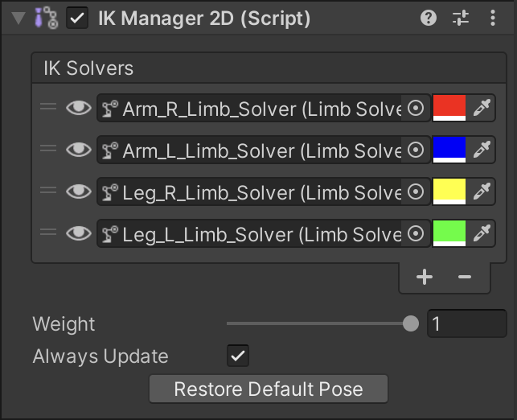Click the eyedropper next to the yellow swatch

[482, 191]
